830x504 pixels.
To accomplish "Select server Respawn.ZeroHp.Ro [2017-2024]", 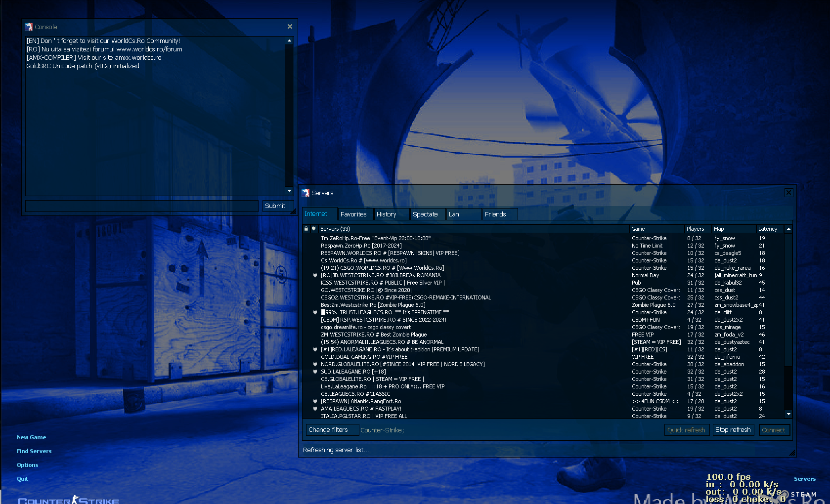I will 543,246.
